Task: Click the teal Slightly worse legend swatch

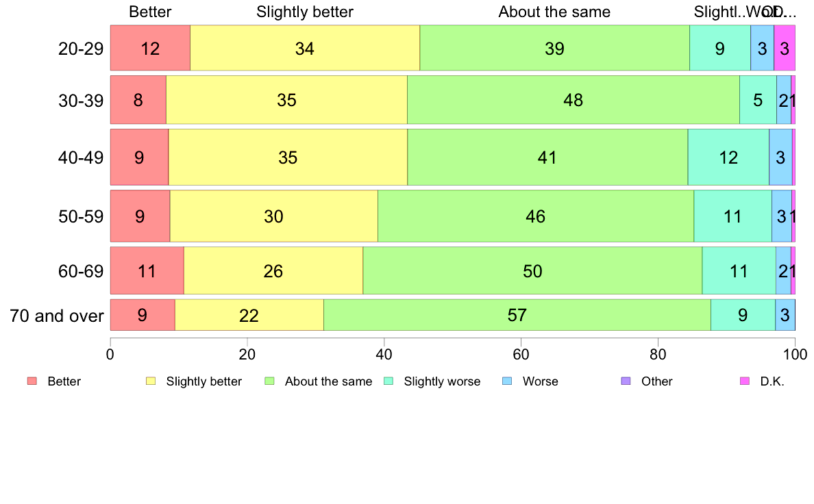Action: point(388,381)
